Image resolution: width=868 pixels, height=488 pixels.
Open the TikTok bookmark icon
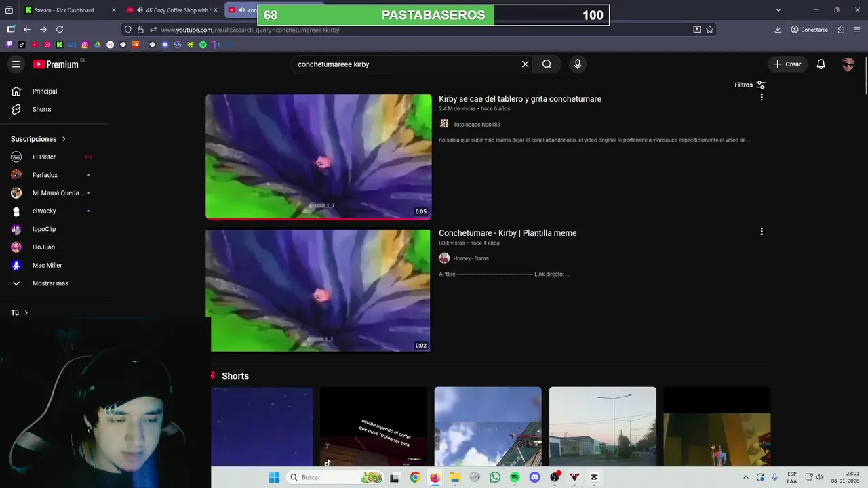22,45
